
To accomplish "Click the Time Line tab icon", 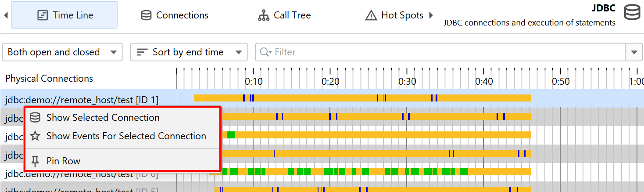I will pyautogui.click(x=43, y=15).
